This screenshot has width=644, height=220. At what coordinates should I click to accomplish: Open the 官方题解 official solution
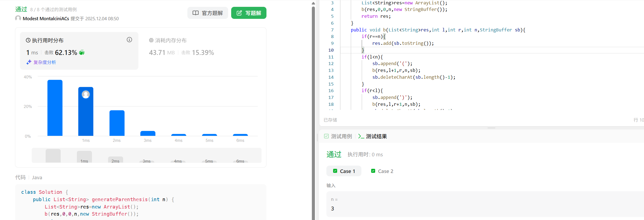tap(208, 13)
